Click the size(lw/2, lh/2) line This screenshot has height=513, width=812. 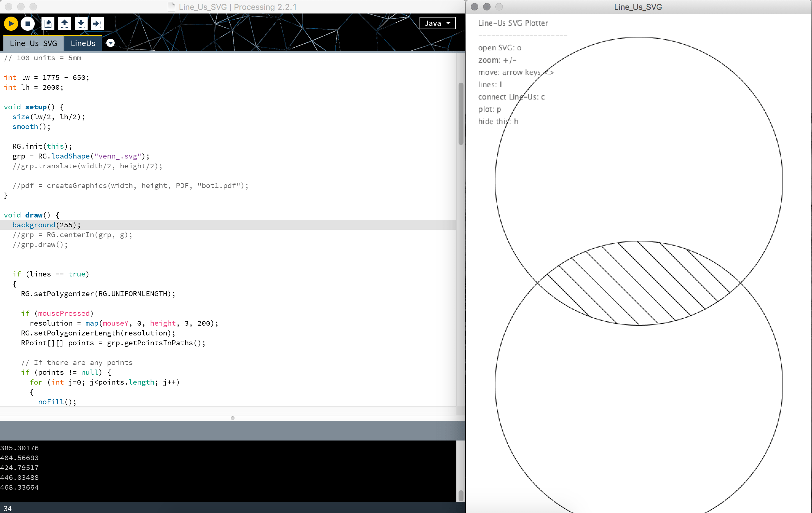pos(49,117)
